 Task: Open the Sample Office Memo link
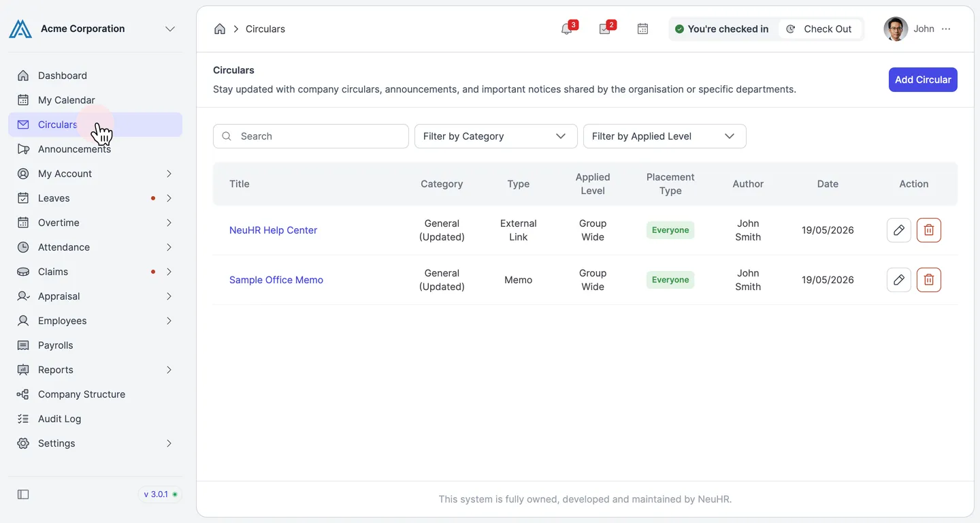(x=276, y=280)
